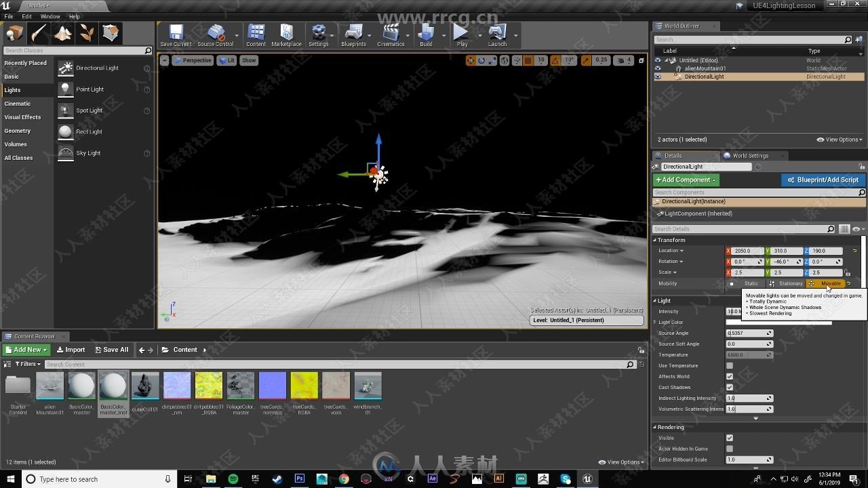Click the Save Current toolbar icon
868x488 pixels.
click(x=176, y=35)
